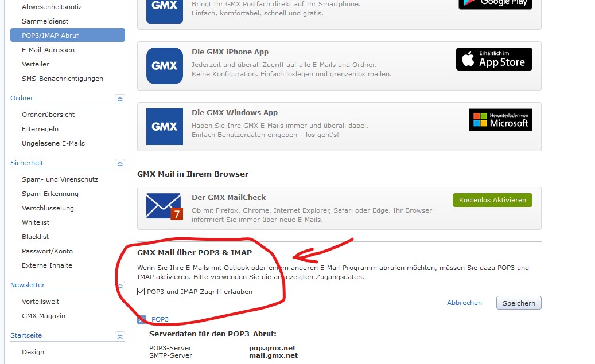Click the Ordner section heading
The width and height of the screenshot is (595, 364).
pyautogui.click(x=22, y=98)
